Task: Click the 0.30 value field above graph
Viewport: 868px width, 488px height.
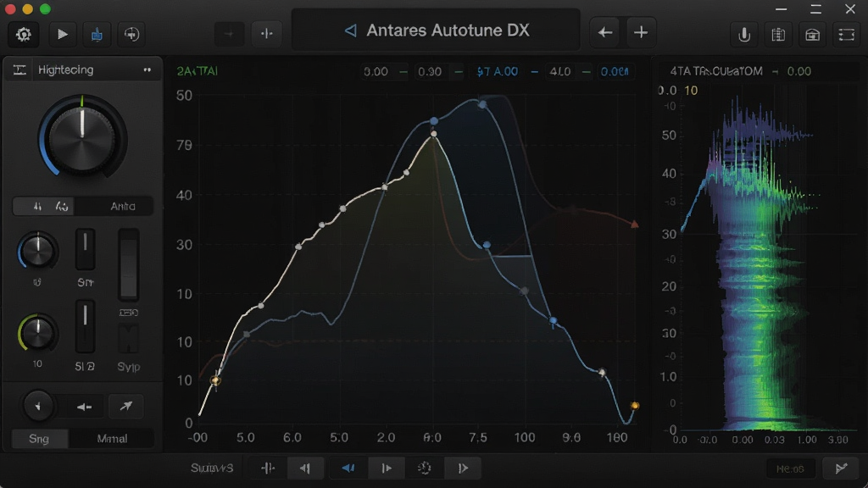Action: tap(430, 71)
